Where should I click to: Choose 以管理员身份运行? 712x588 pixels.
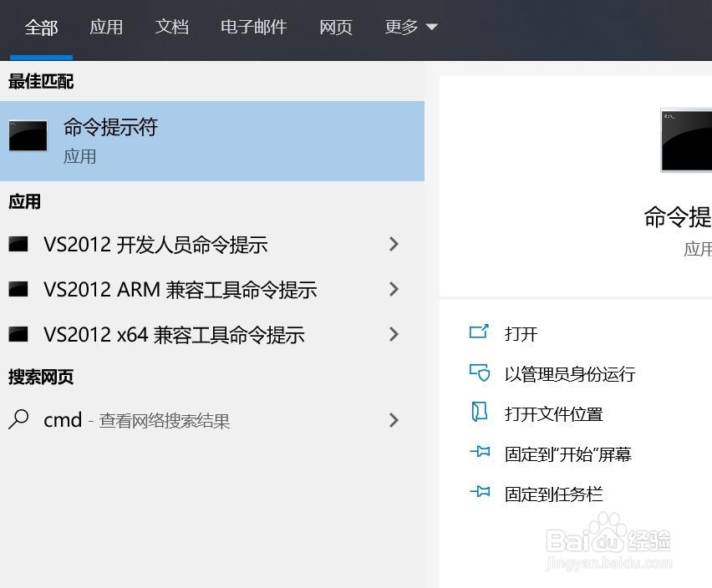point(570,374)
